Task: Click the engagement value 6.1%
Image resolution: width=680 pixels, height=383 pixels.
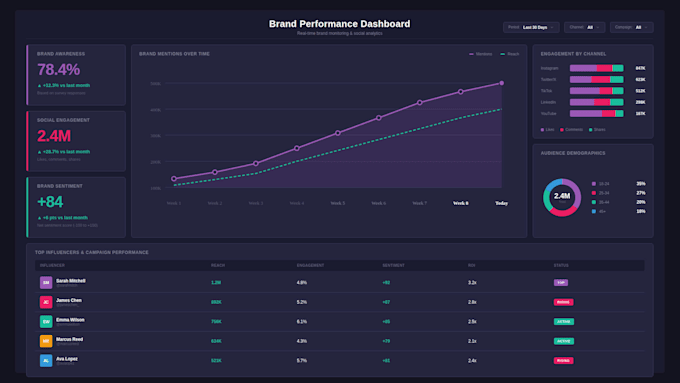Action: click(x=302, y=321)
